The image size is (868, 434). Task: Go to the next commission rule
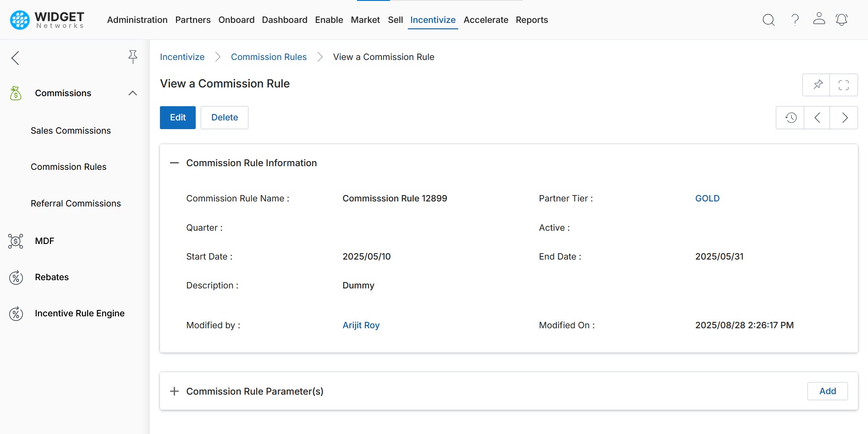(844, 118)
